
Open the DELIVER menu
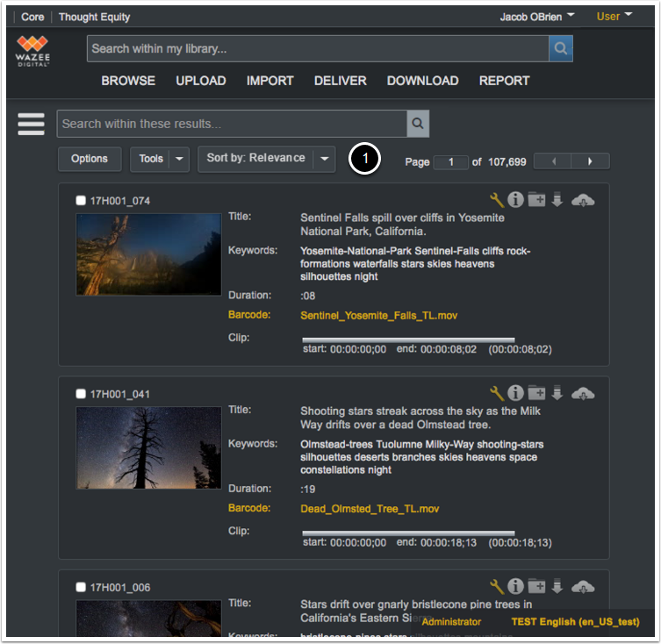[x=341, y=81]
